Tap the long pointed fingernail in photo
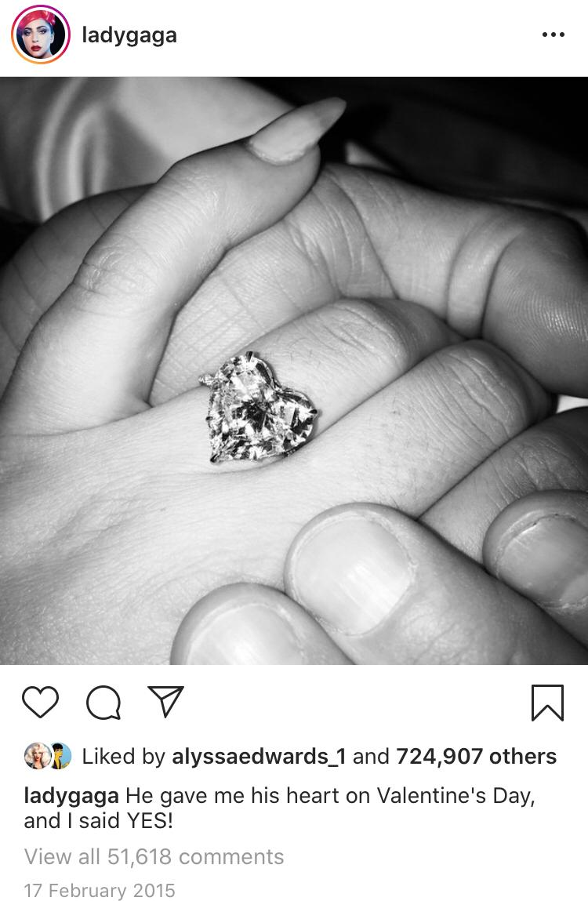The height and width of the screenshot is (901, 588). pyautogui.click(x=296, y=130)
